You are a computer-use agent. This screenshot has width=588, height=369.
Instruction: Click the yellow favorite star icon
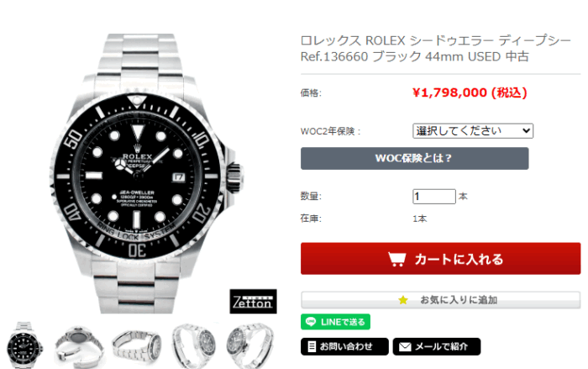point(402,300)
